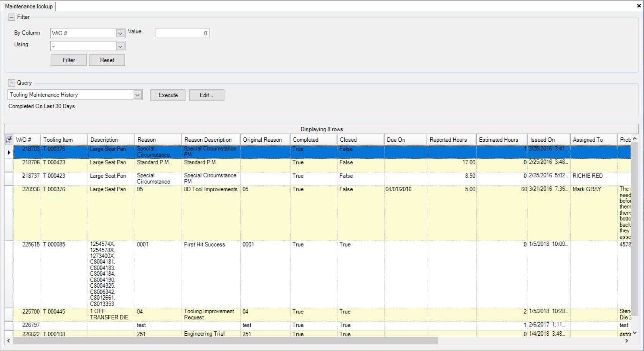The width and height of the screenshot is (644, 351).
Task: Click the horizontal scrollbar thumb
Action: [225, 341]
